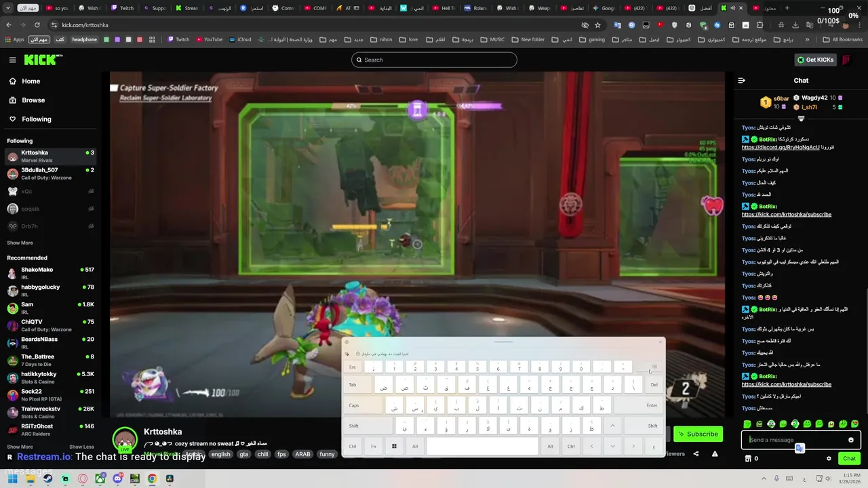
Task: Click the Subscribe button
Action: (x=698, y=434)
